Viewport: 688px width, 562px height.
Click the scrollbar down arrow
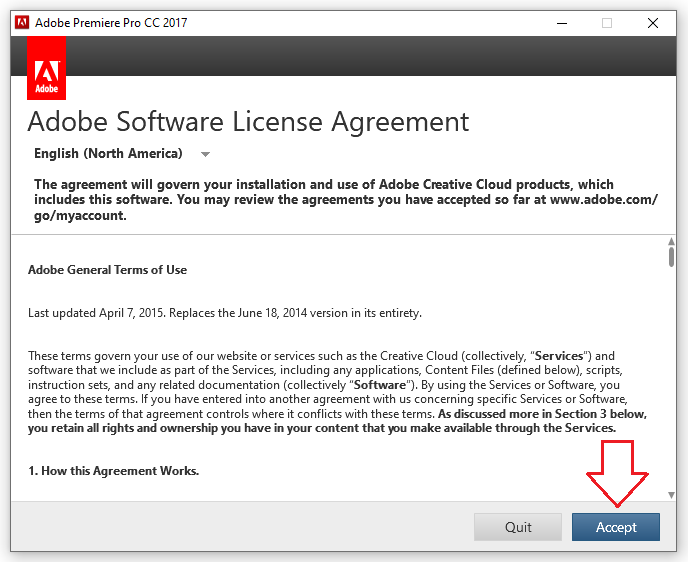point(671,495)
